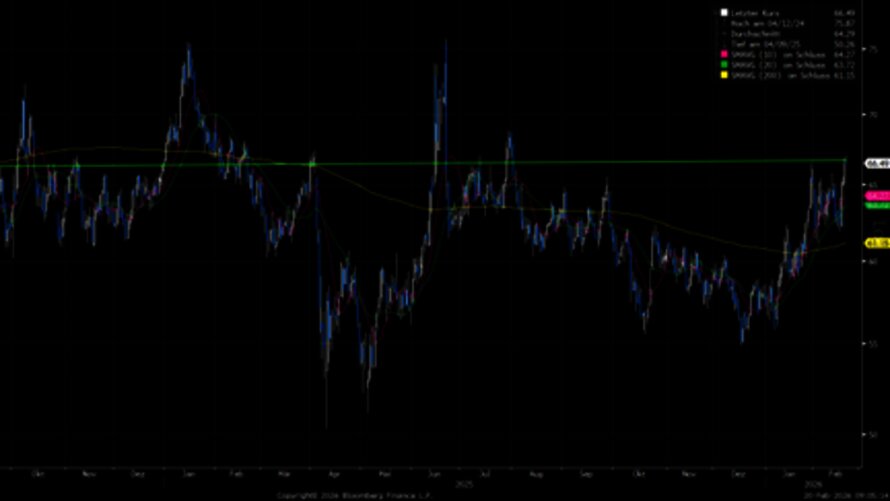The width and height of the screenshot is (890, 501).
Task: Click the green SMAVG (20) legend swatch
Action: pyautogui.click(x=723, y=66)
